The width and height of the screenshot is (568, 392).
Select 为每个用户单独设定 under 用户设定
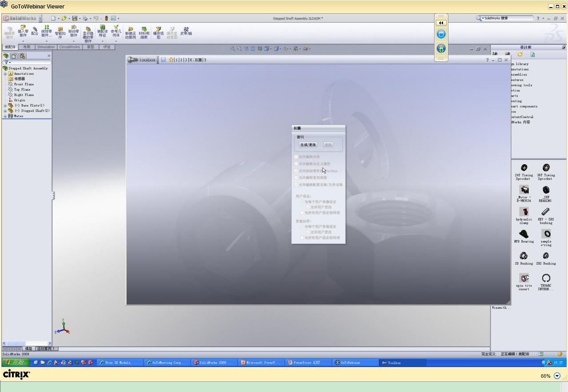[302, 202]
